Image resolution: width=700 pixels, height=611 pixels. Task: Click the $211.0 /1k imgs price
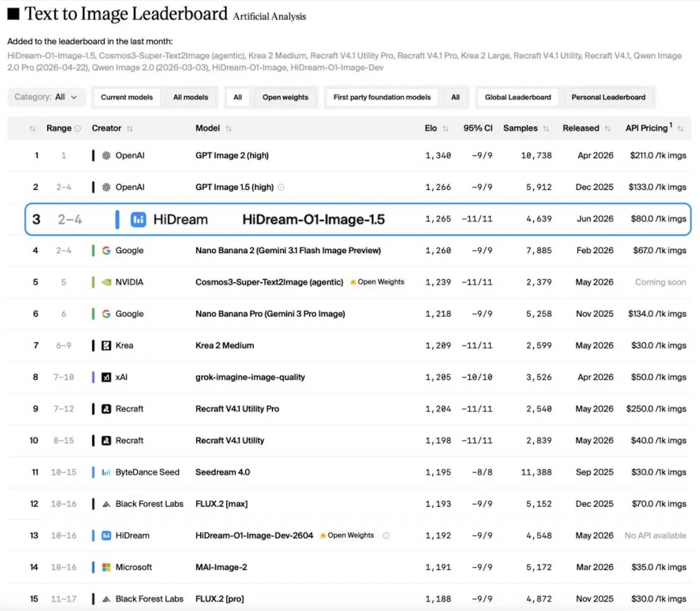[658, 155]
